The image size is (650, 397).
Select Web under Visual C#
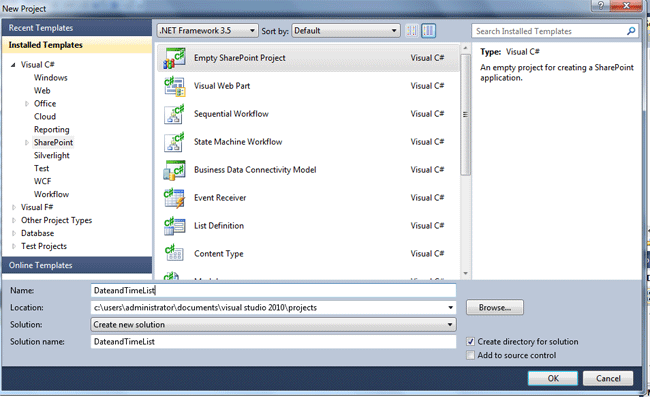42,90
